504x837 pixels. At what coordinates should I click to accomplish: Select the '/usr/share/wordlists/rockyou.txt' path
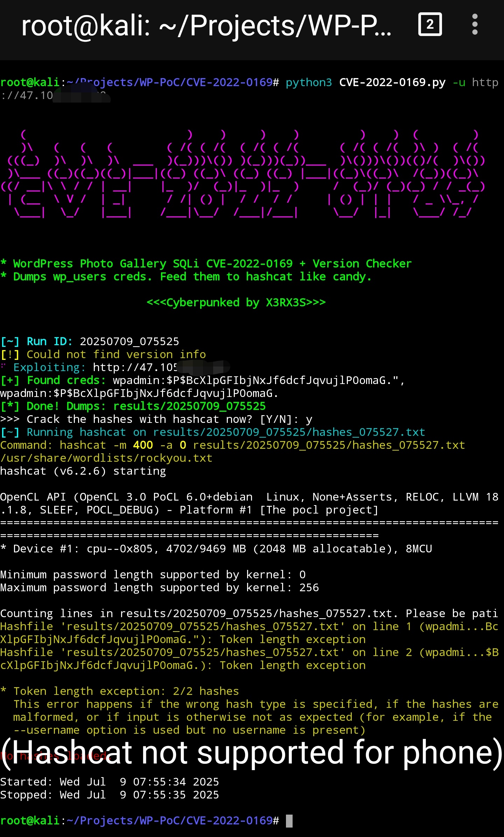(106, 458)
